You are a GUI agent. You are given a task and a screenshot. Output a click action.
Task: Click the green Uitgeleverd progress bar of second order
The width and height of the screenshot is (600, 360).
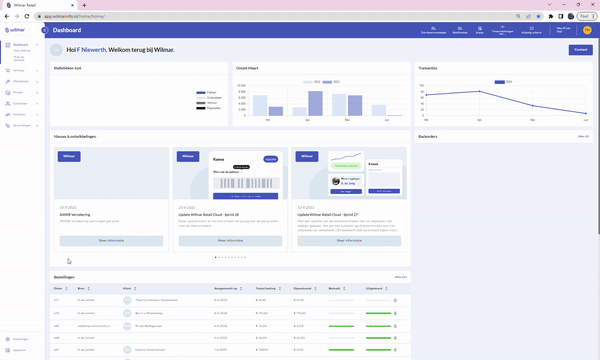pos(378,313)
